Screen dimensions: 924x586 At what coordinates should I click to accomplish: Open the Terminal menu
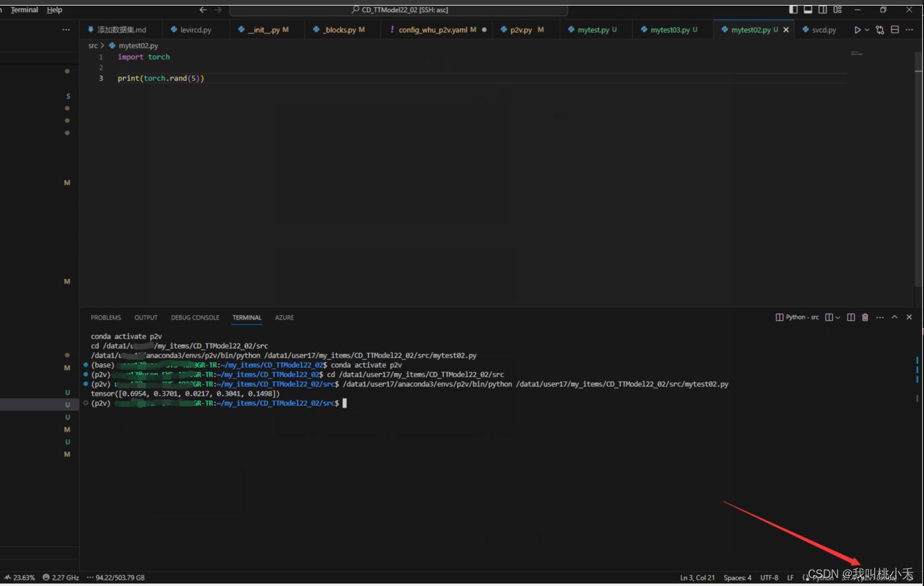(x=25, y=10)
